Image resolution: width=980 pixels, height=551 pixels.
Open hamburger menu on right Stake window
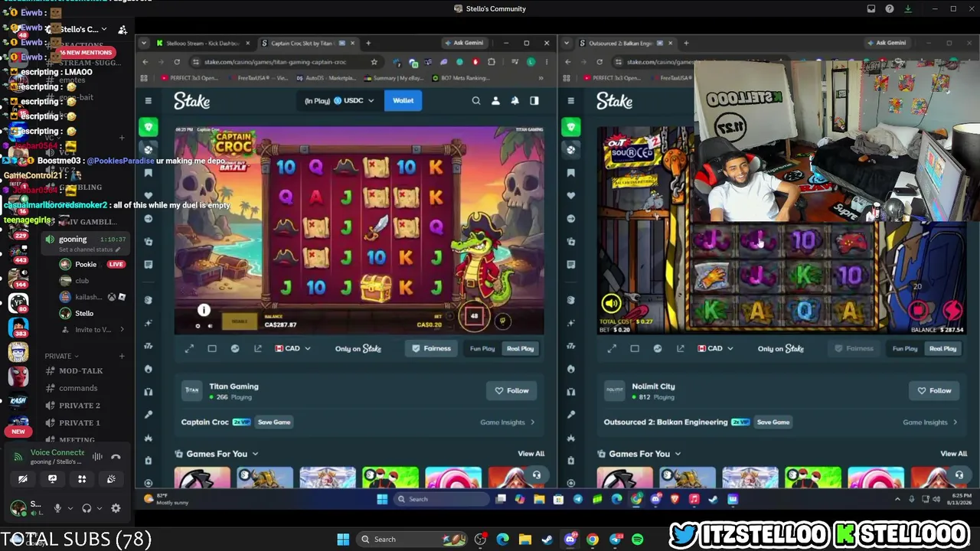[570, 100]
